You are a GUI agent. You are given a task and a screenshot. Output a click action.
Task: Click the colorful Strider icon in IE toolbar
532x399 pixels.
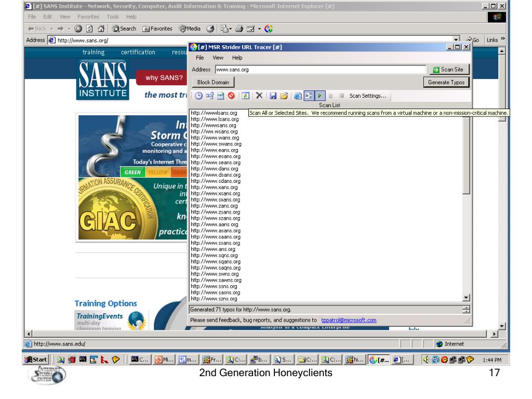[x=269, y=29]
